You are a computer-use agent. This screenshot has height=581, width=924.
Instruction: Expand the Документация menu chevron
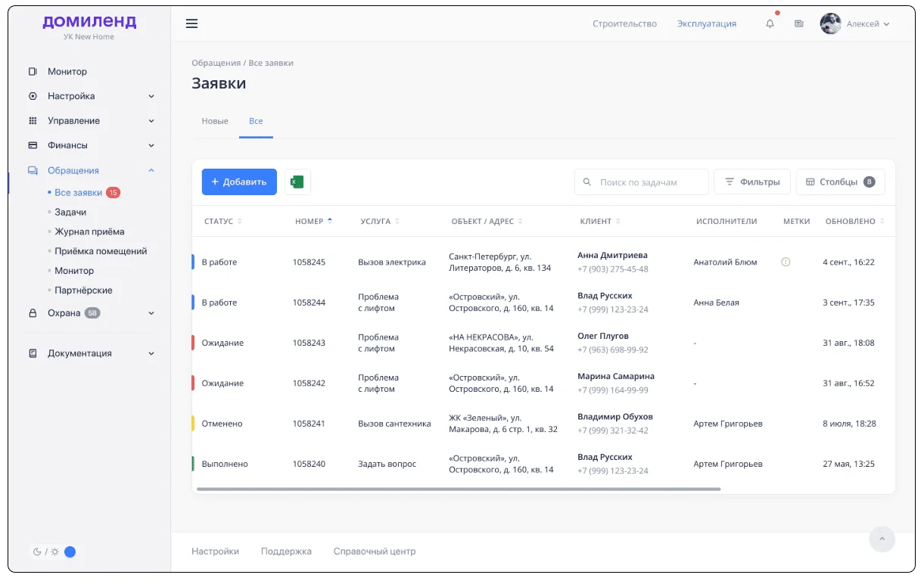[x=151, y=353]
